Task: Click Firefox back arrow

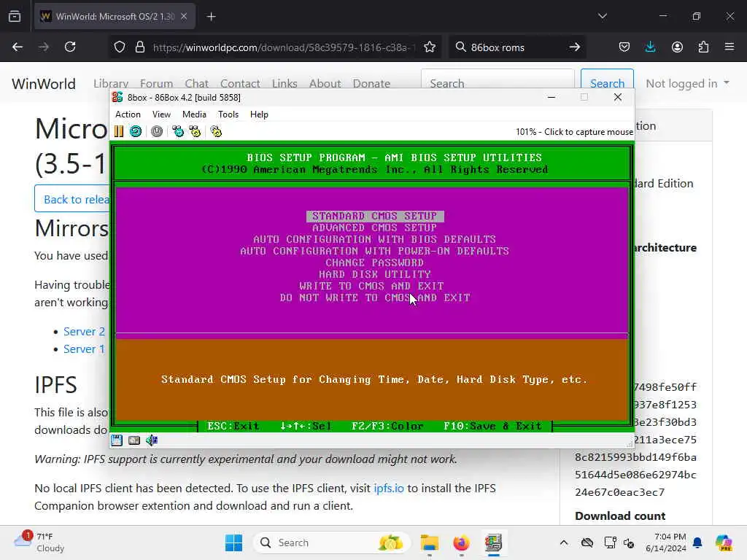Action: (x=18, y=47)
